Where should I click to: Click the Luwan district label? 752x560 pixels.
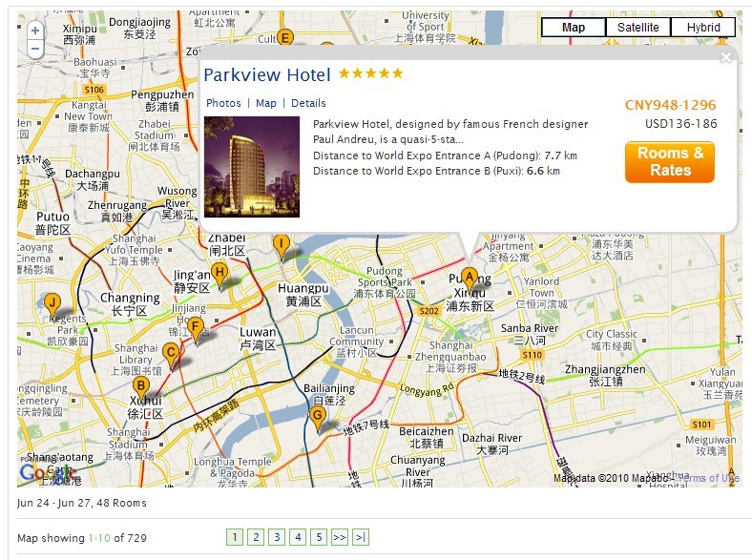(258, 339)
